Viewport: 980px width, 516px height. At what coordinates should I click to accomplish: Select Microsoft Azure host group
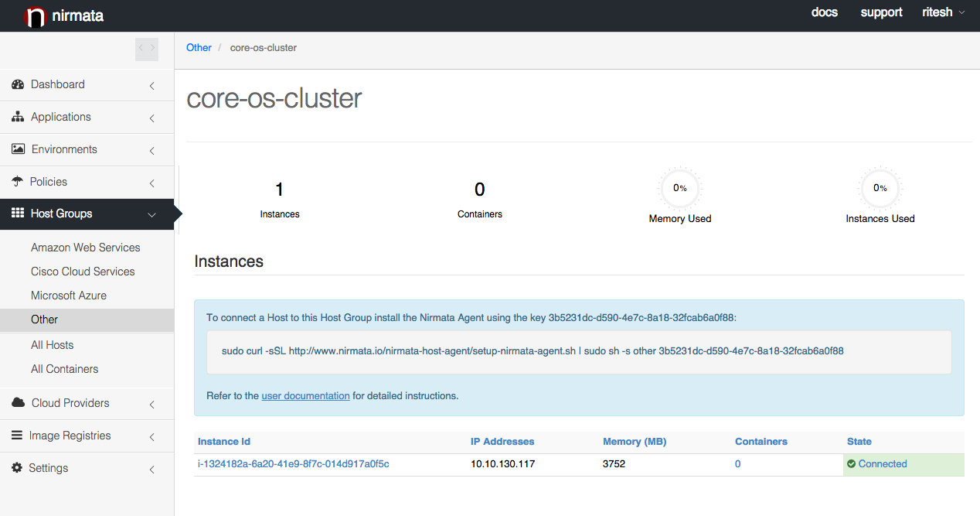69,296
